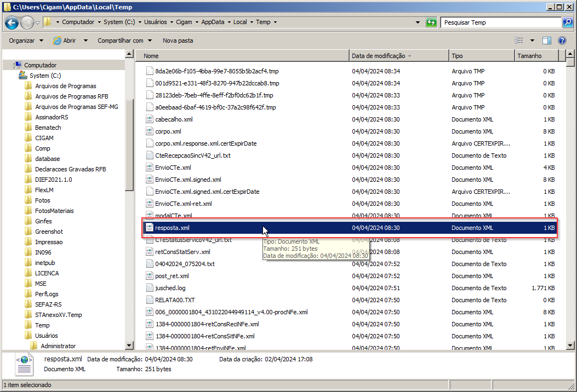Screen dimensions: 577x392
Task: Click the Forward navigation arrow button
Action: click(x=27, y=23)
